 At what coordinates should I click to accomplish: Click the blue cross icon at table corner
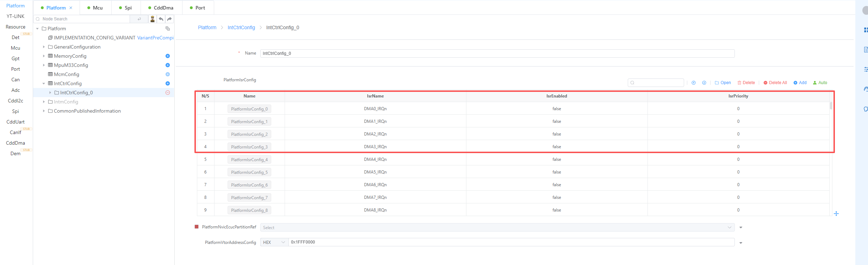pyautogui.click(x=836, y=214)
